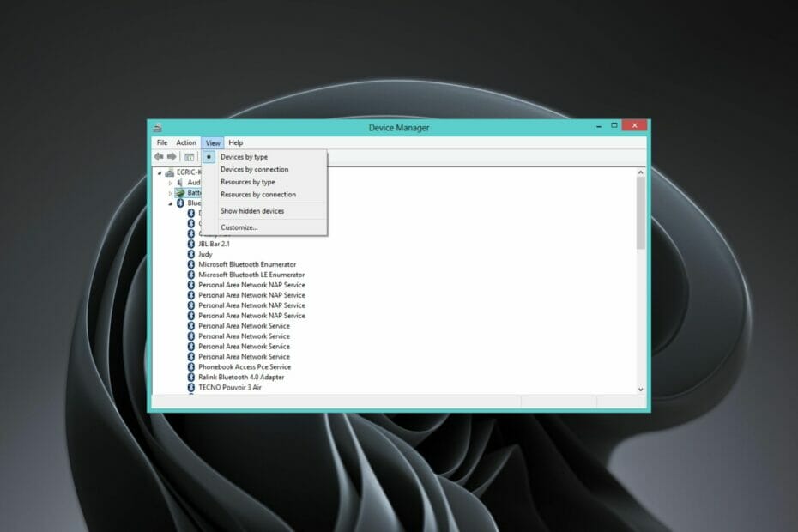Enable Show hidden devices
Viewport: 798px width, 532px height.
pos(251,211)
